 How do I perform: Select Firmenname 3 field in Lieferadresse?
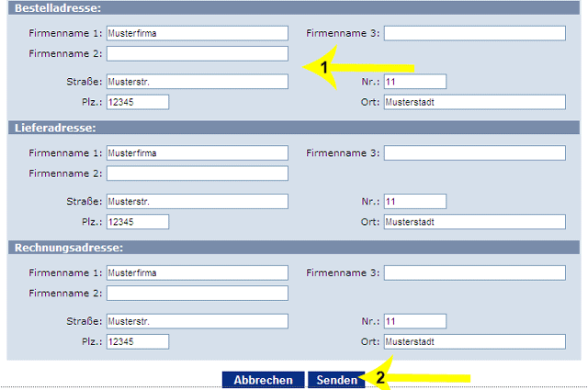(475, 153)
